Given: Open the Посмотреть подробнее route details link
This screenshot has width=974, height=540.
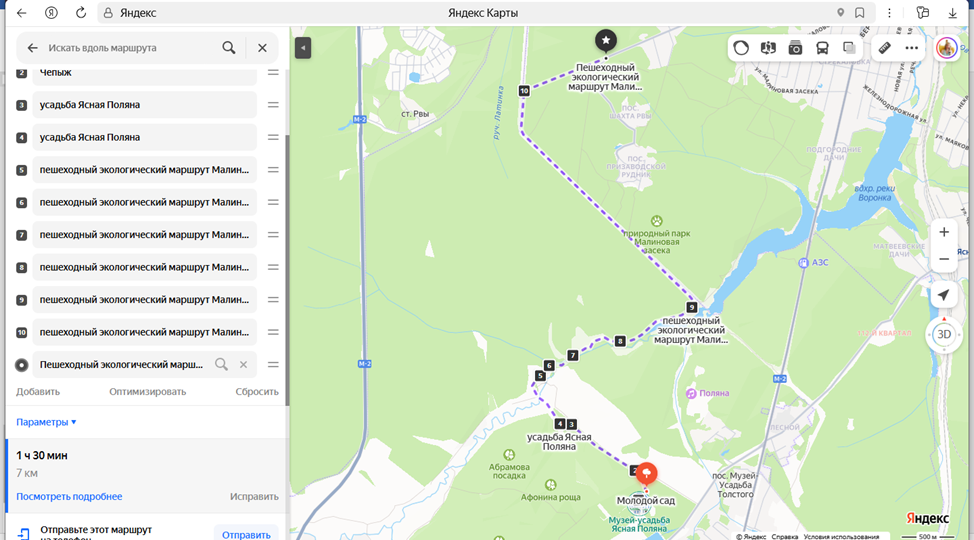Looking at the screenshot, I should tap(69, 497).
